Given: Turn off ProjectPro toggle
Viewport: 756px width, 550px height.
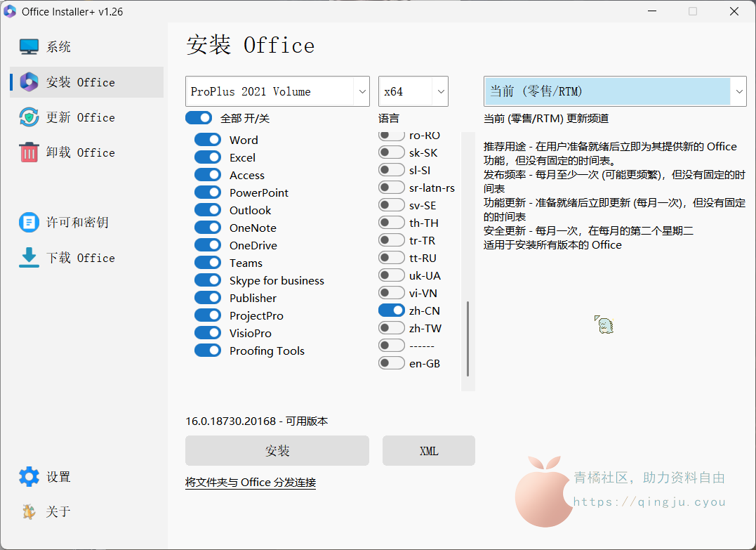Looking at the screenshot, I should coord(208,315).
